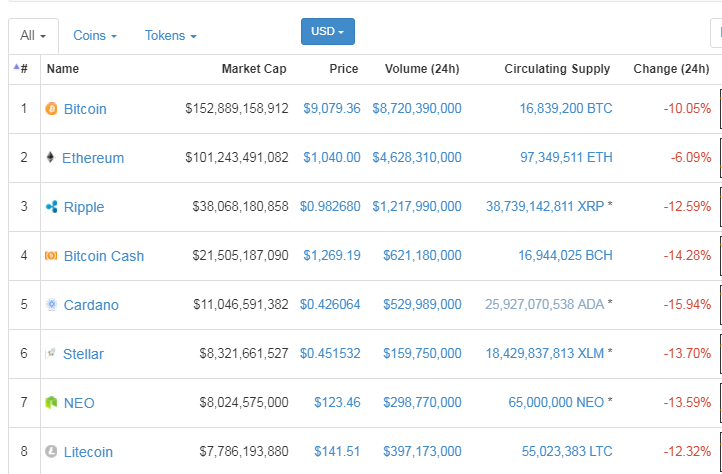The height and width of the screenshot is (474, 722).
Task: Click the Ethereum logo icon
Action: pos(51,158)
